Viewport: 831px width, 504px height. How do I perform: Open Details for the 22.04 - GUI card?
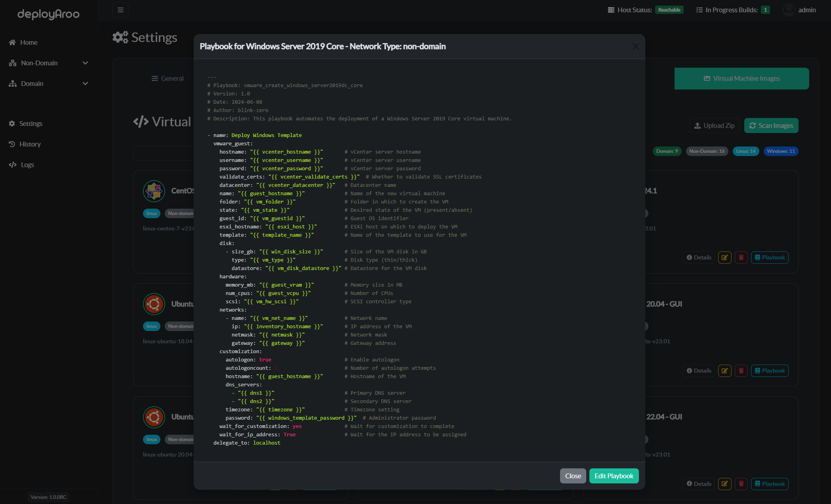click(x=699, y=484)
